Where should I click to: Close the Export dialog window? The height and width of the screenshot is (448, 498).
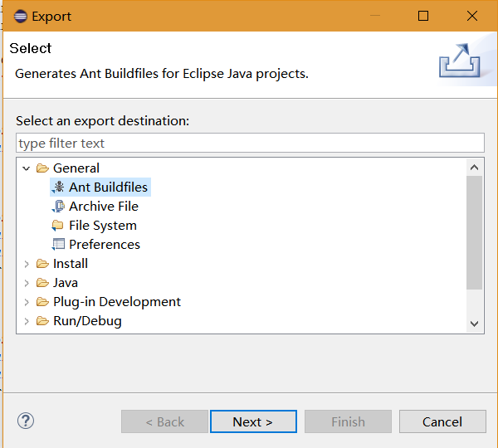[x=472, y=16]
